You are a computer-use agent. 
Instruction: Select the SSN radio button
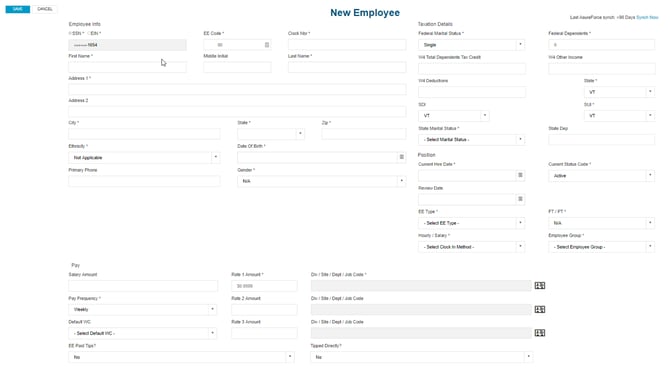pos(70,33)
